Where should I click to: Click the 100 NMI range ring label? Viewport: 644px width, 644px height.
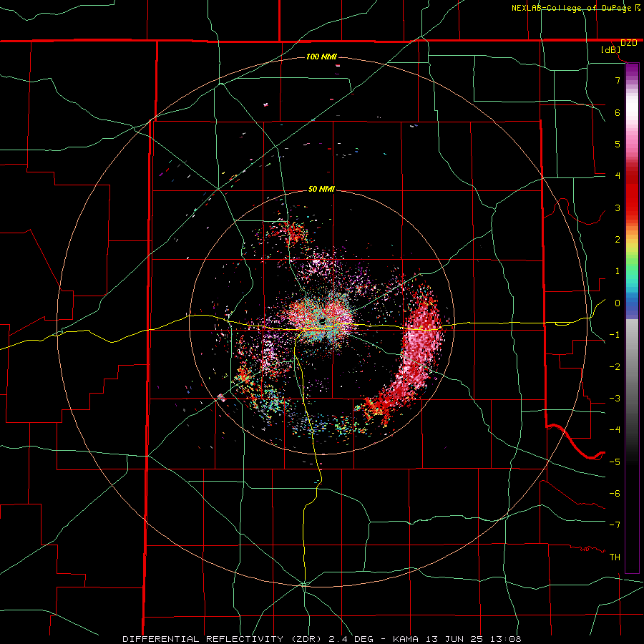click(321, 57)
